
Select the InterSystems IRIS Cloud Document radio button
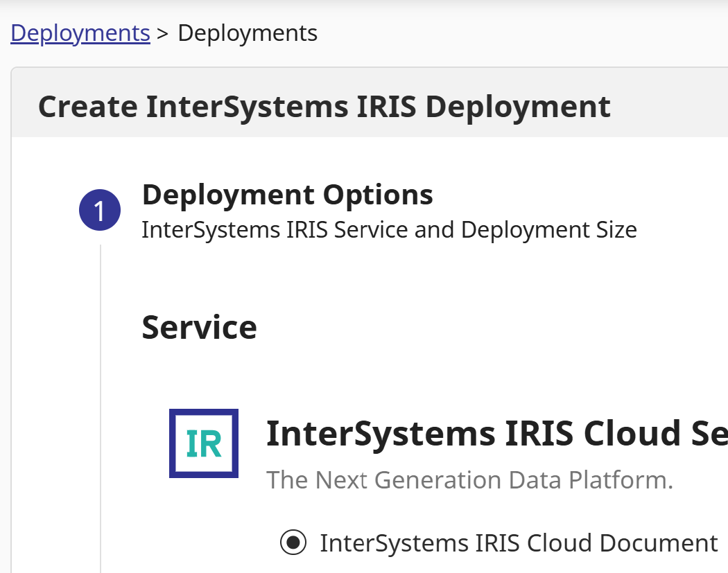click(293, 543)
